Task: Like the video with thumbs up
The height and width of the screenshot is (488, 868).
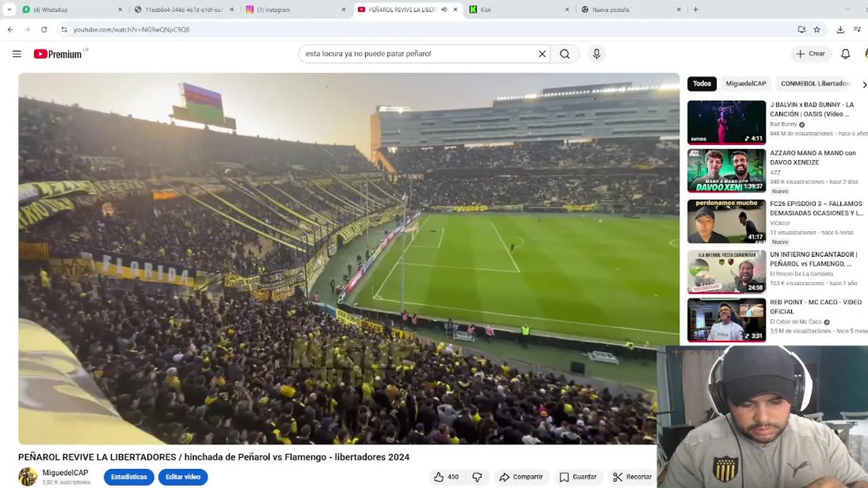Action: click(446, 477)
